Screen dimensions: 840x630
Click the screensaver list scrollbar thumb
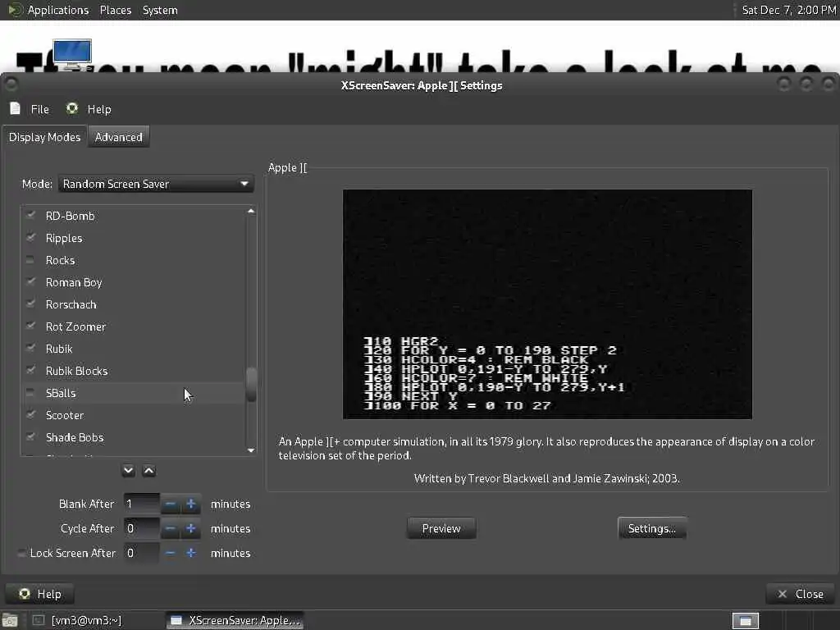point(251,385)
